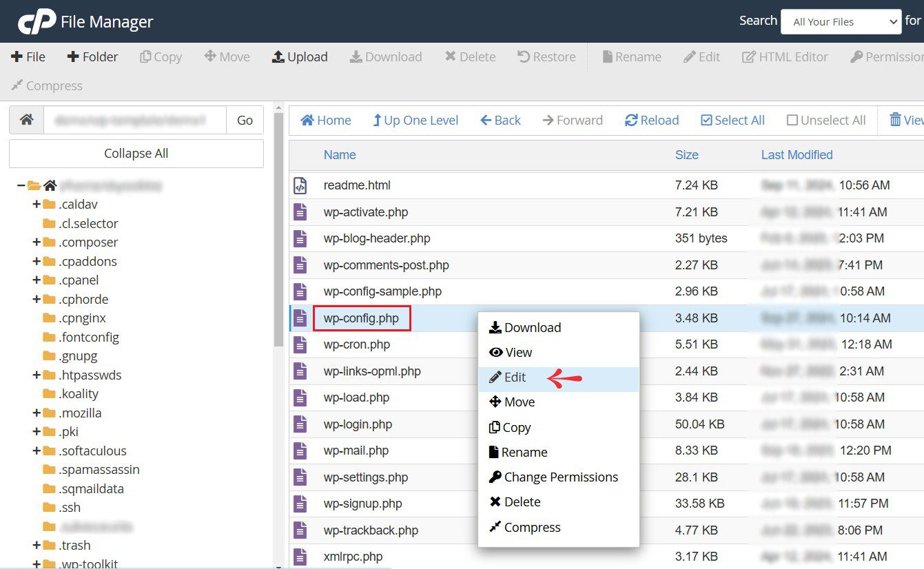Click the wp-config.php file icon
This screenshot has width=924, height=569.
point(300,318)
